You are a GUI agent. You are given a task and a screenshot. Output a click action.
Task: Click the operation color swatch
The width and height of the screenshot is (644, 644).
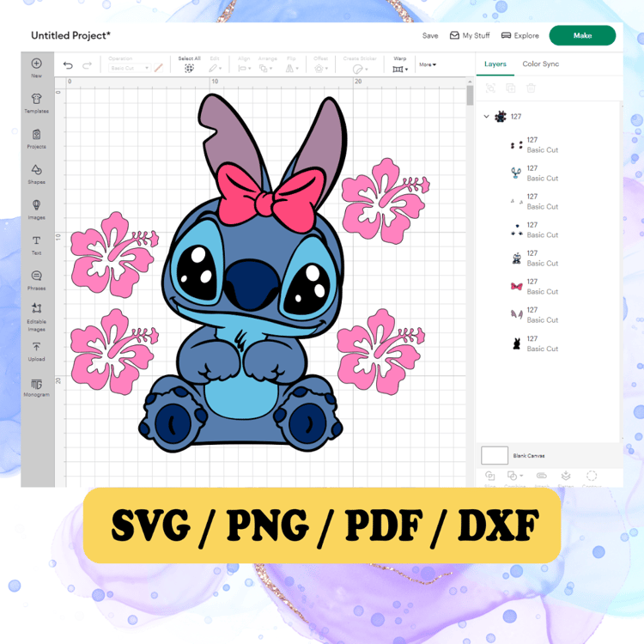pyautogui.click(x=159, y=68)
